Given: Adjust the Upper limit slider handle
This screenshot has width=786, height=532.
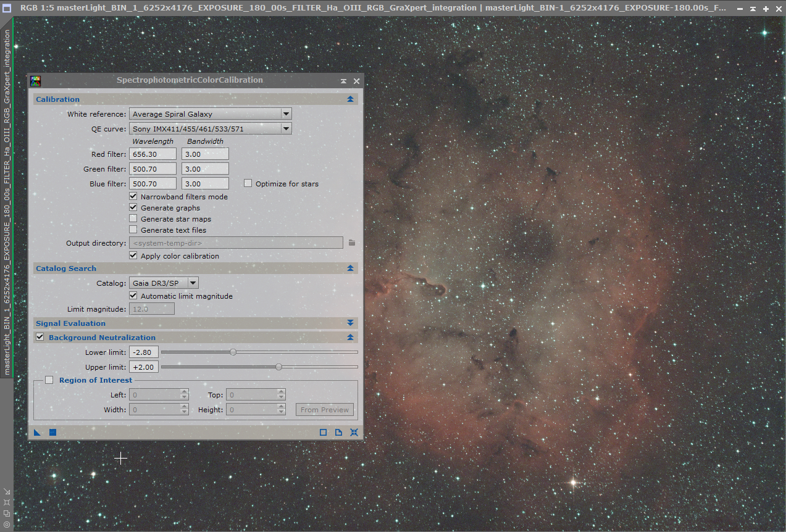Looking at the screenshot, I should [278, 367].
